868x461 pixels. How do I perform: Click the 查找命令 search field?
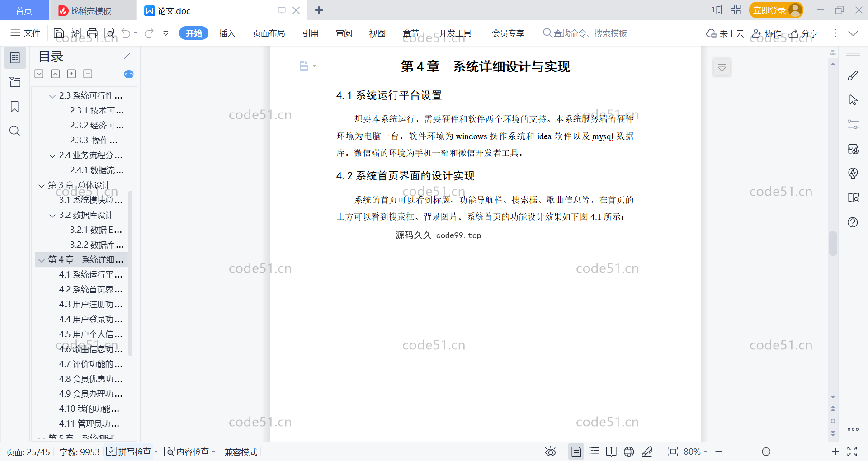pos(585,33)
